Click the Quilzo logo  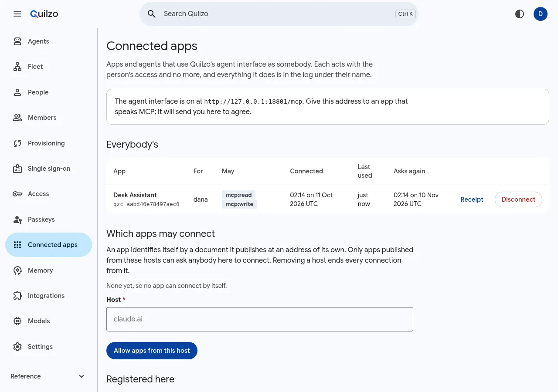[44, 14]
